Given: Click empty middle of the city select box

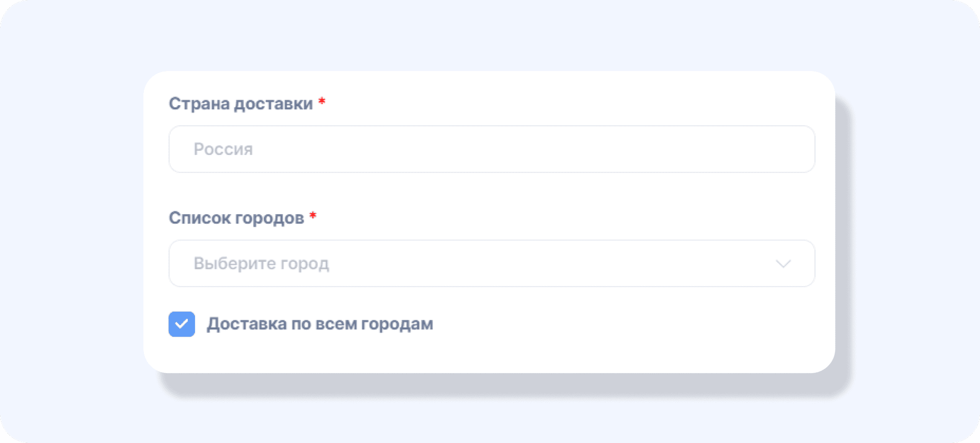Looking at the screenshot, I should pos(510,264).
